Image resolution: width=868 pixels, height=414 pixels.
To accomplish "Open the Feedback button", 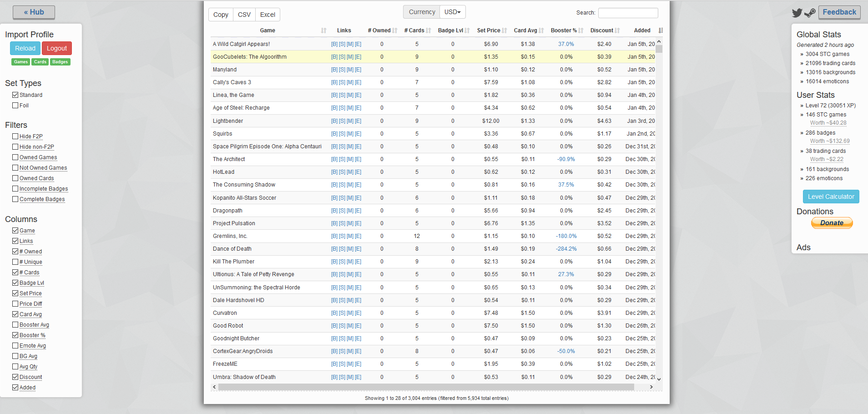I will [839, 12].
